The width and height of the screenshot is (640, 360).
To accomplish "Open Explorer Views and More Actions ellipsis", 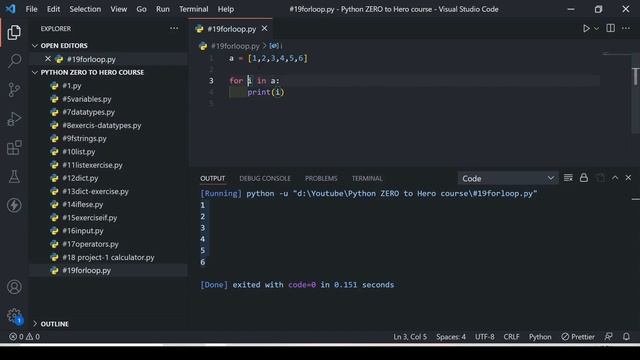I will click(174, 28).
